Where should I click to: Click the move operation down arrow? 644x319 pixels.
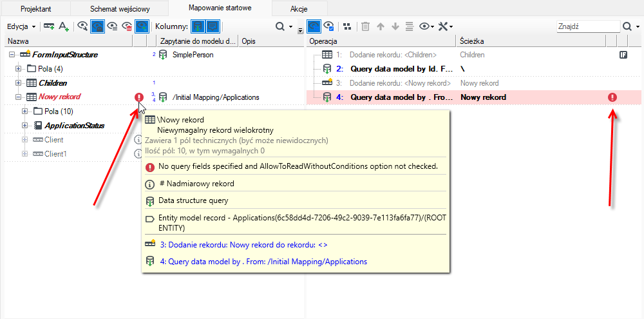[x=395, y=26]
